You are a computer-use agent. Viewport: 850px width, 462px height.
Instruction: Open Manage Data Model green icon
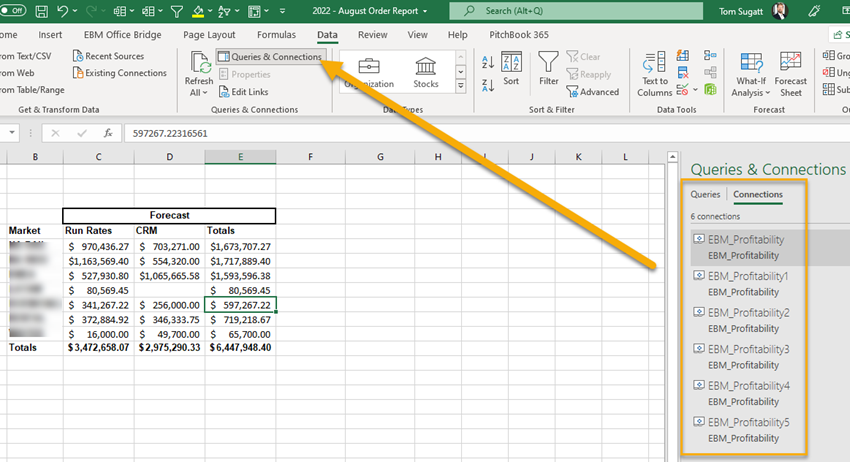[x=710, y=89]
